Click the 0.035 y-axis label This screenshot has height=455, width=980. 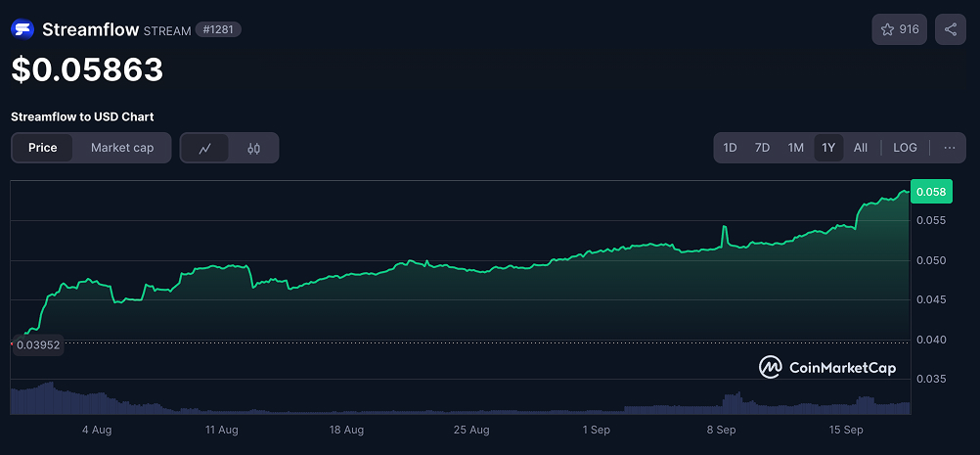coord(931,380)
